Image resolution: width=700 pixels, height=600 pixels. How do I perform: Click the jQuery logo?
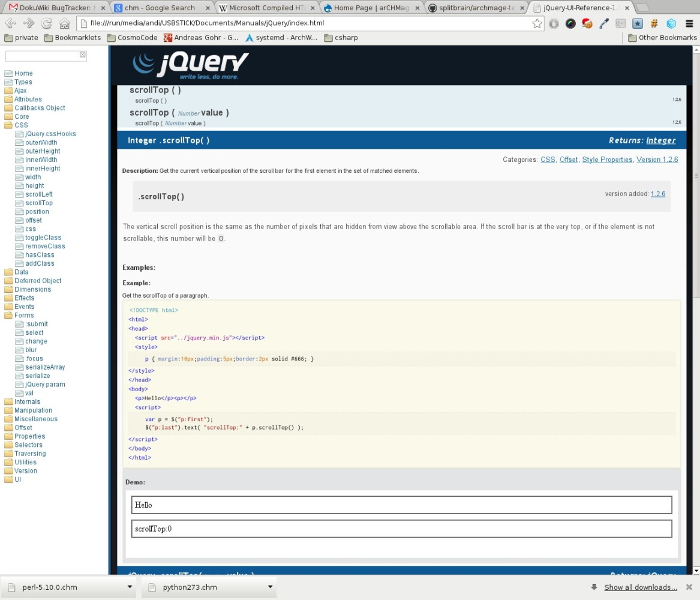[x=191, y=65]
